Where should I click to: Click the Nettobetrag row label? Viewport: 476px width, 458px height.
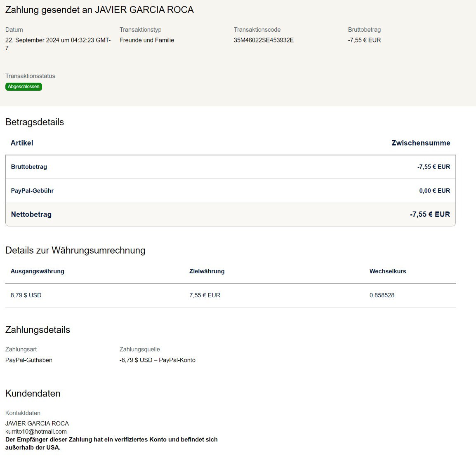tap(31, 214)
